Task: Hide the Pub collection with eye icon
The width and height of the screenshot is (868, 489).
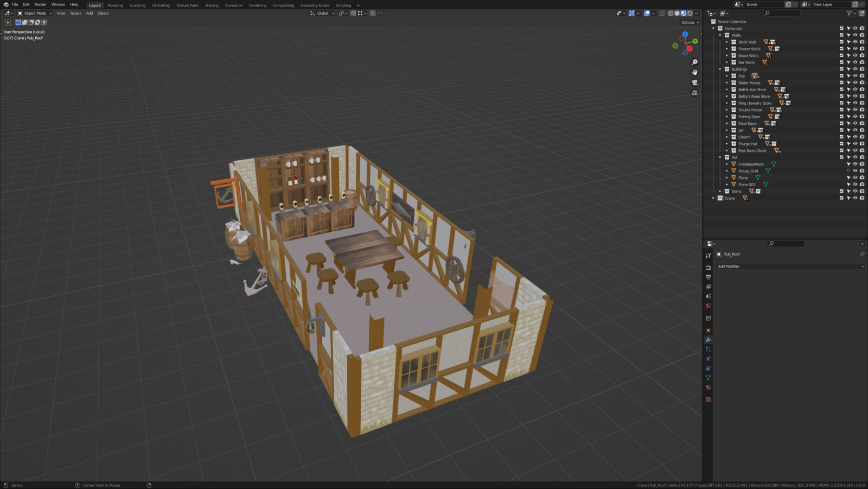Action: coord(855,76)
